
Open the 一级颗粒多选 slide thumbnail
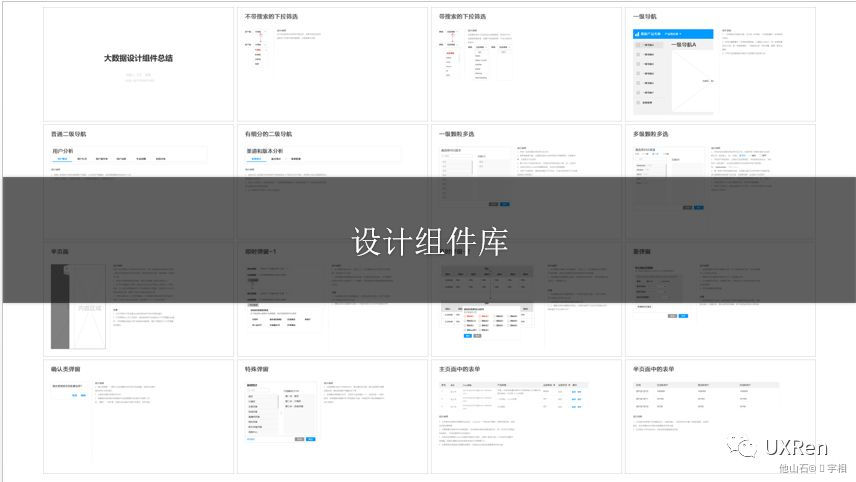click(x=526, y=182)
